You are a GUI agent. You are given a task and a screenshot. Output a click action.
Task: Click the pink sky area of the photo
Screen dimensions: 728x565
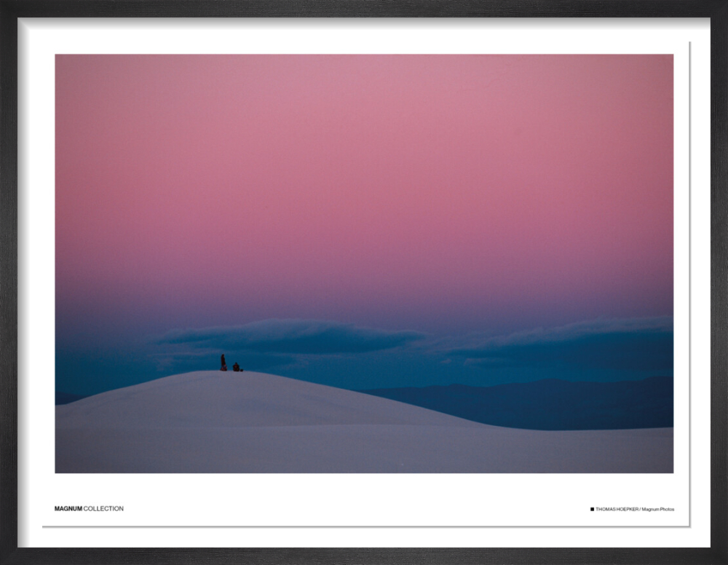(x=364, y=146)
